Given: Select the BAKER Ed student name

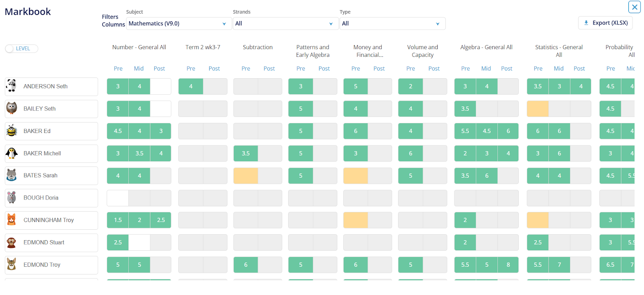Looking at the screenshot, I should point(37,131).
